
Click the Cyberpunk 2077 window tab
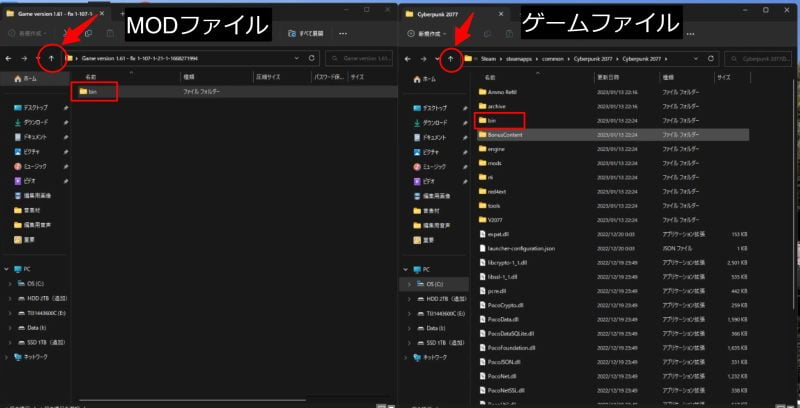(x=431, y=14)
